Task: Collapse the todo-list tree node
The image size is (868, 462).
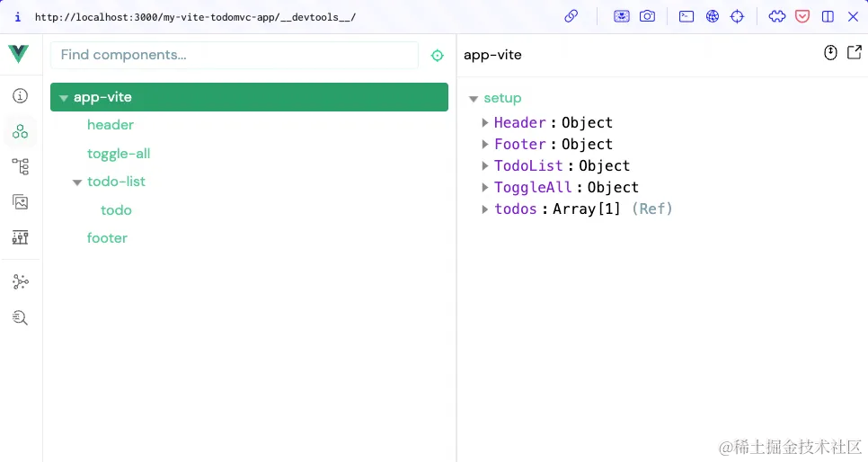Action: point(77,182)
